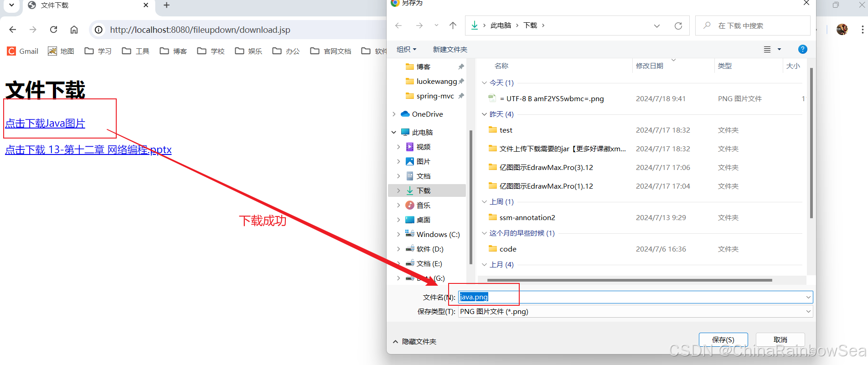Click the 保存(S) button
The width and height of the screenshot is (868, 365).
723,340
